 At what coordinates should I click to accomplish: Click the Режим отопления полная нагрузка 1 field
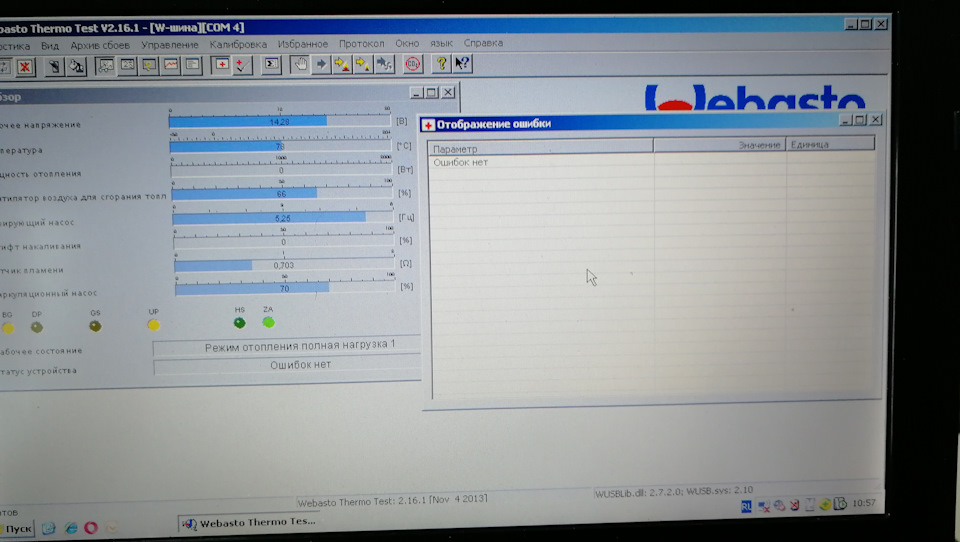[x=287, y=347]
